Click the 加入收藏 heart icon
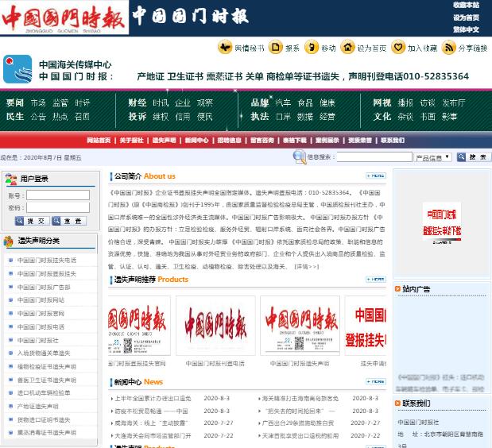 point(398,48)
